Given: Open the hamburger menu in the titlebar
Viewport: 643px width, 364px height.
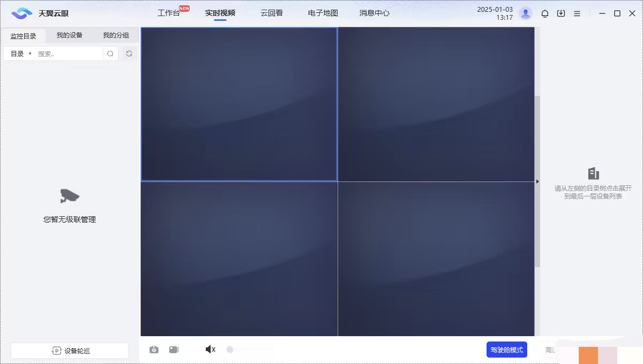Looking at the screenshot, I should coord(577,13).
